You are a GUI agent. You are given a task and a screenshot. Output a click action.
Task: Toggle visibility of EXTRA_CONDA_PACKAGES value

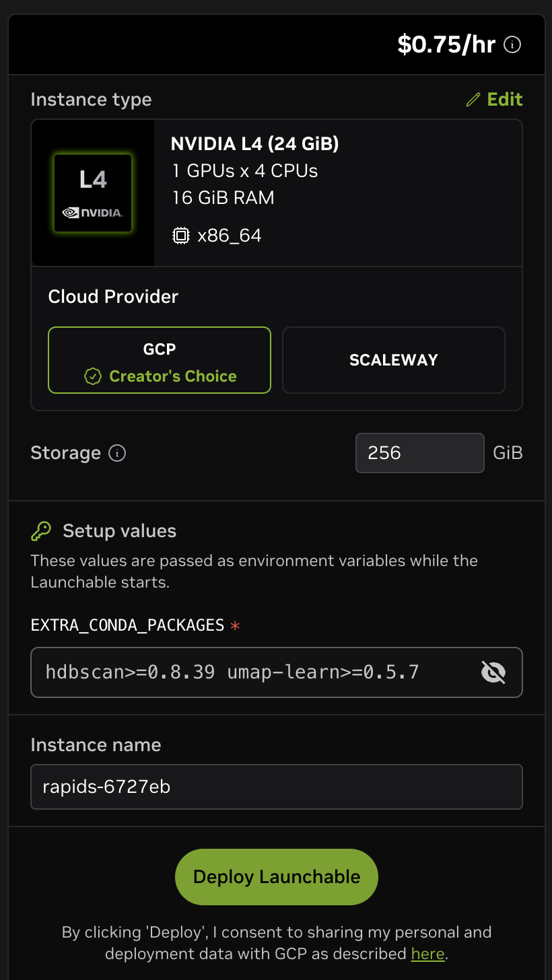[493, 672]
